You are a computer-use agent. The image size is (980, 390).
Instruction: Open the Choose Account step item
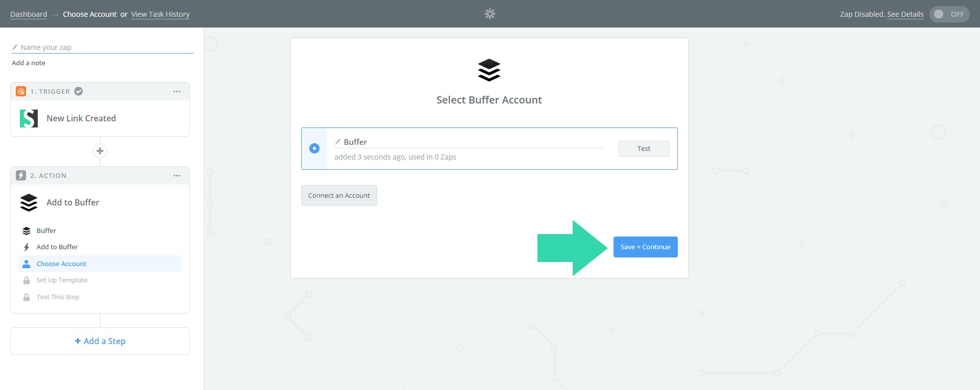coord(61,264)
